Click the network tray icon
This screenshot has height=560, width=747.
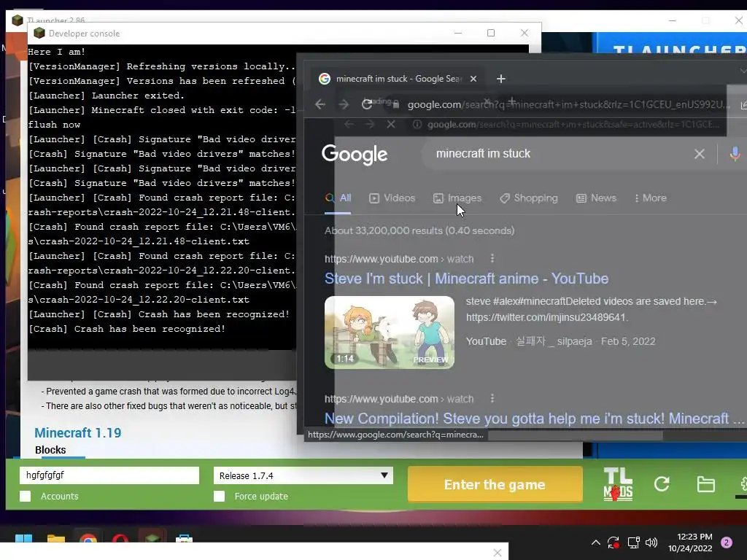coord(633,542)
